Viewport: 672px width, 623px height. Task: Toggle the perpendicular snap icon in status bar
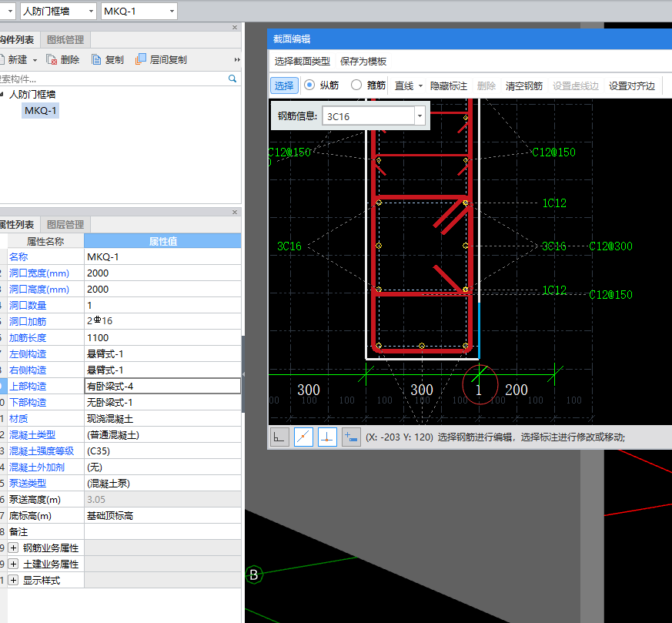point(327,437)
